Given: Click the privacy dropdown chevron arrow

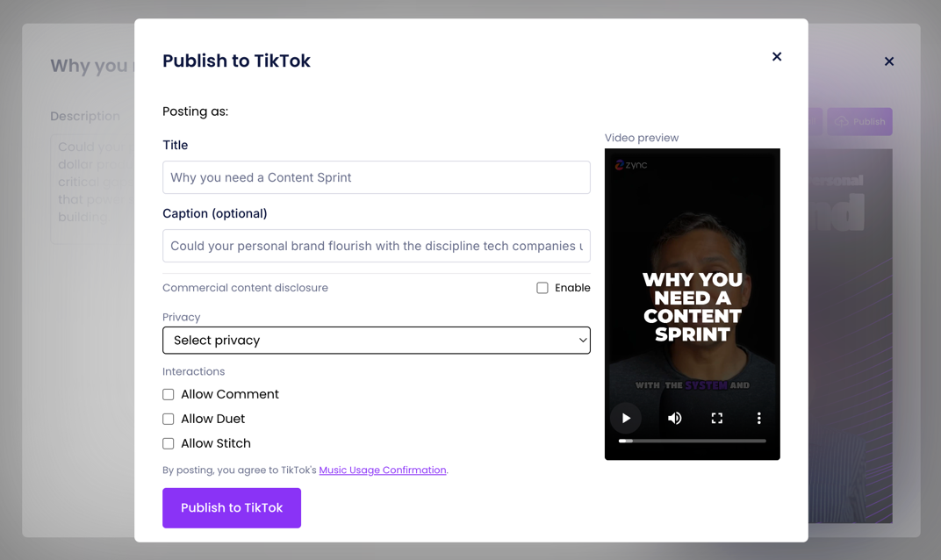Looking at the screenshot, I should click(582, 341).
